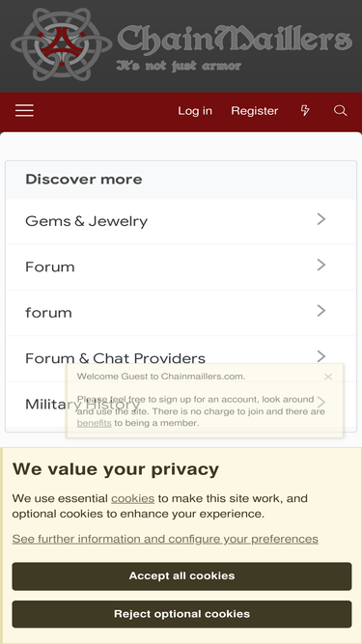Click the ChainMaillers site title text
Viewport: 362px width, 644px height.
pos(235,38)
